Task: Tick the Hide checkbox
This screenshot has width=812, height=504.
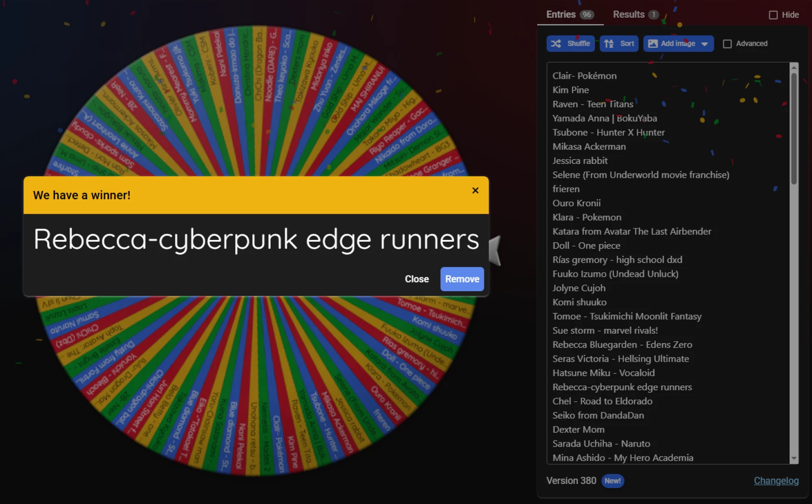Action: 773,15
